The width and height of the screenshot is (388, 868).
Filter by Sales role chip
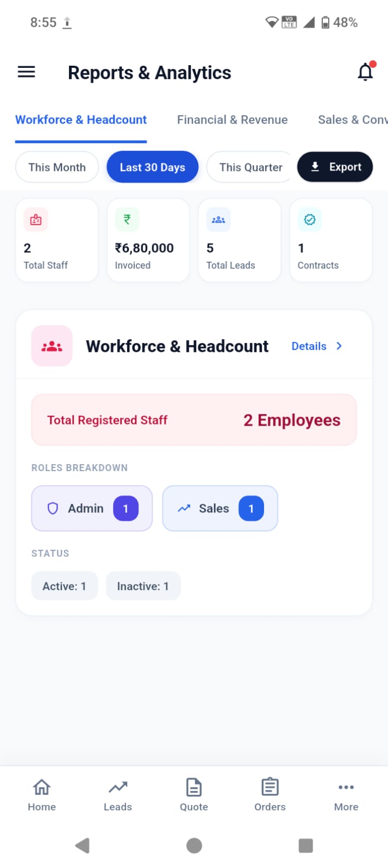click(220, 509)
